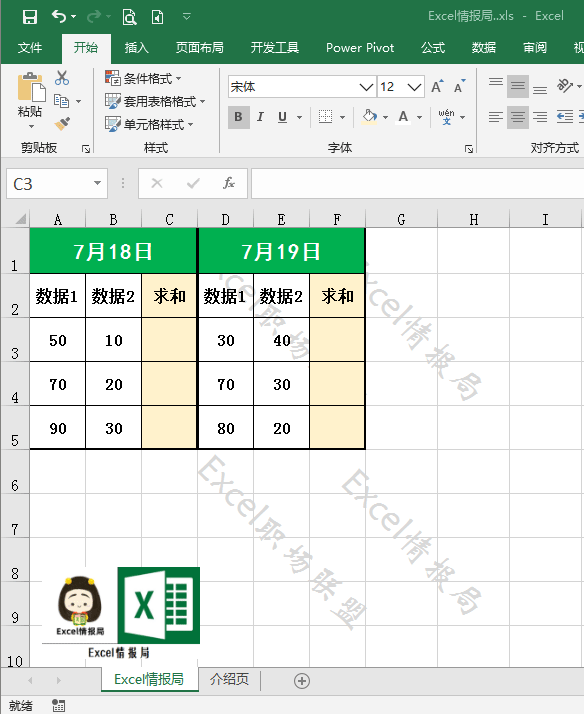The image size is (584, 714).
Task: Select all cells with the corner triangle
Action: coord(20,219)
